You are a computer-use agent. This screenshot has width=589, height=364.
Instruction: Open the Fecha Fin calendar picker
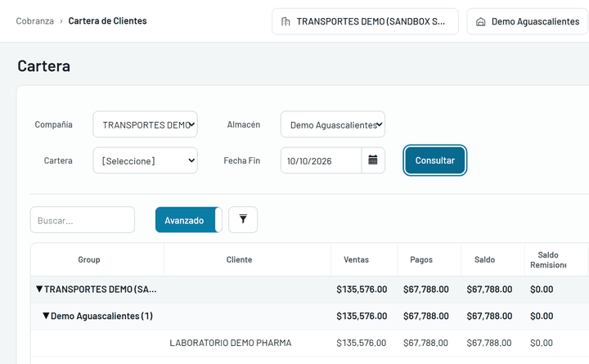[x=373, y=160]
